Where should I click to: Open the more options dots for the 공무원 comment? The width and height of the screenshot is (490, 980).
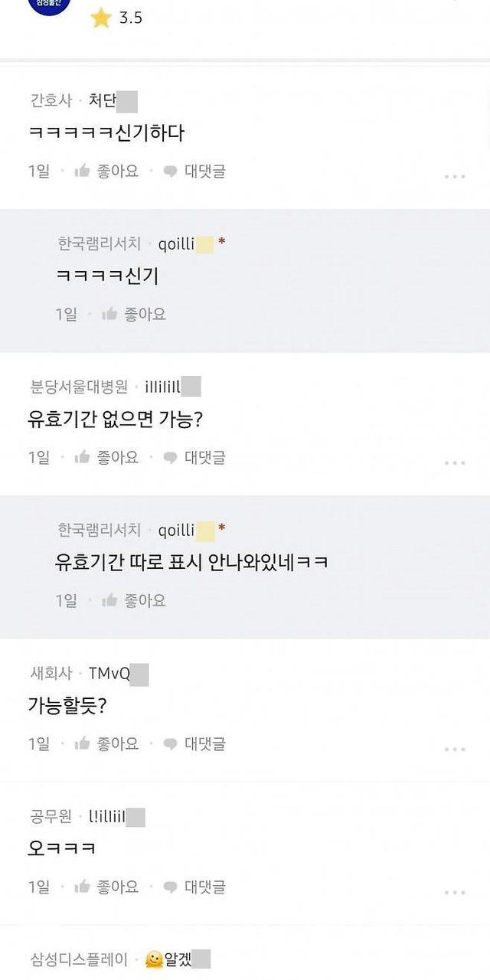coord(454,892)
